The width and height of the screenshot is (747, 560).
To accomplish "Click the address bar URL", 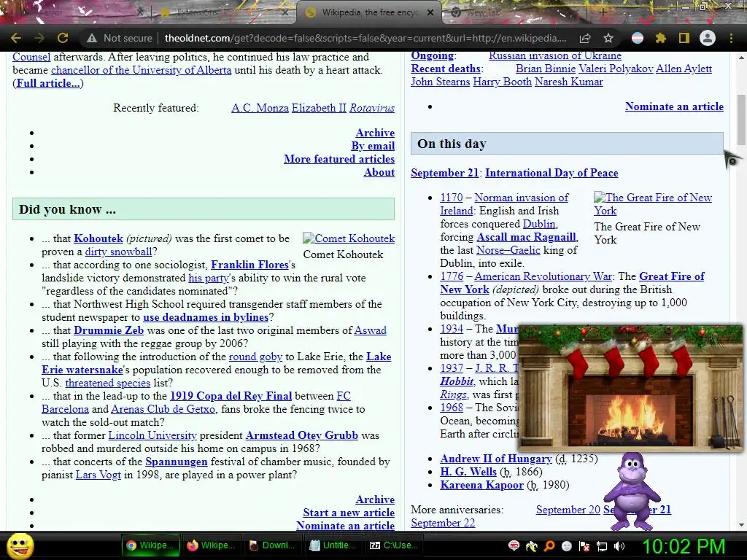I will coord(365,38).
